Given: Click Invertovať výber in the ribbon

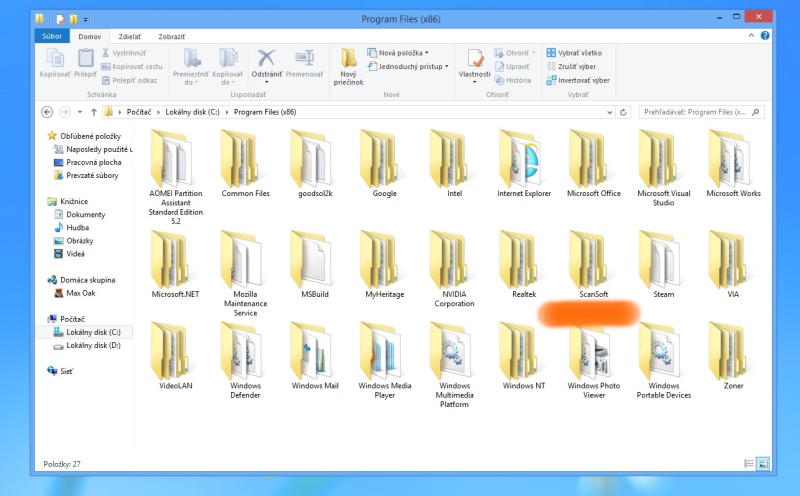Looking at the screenshot, I should click(x=578, y=80).
